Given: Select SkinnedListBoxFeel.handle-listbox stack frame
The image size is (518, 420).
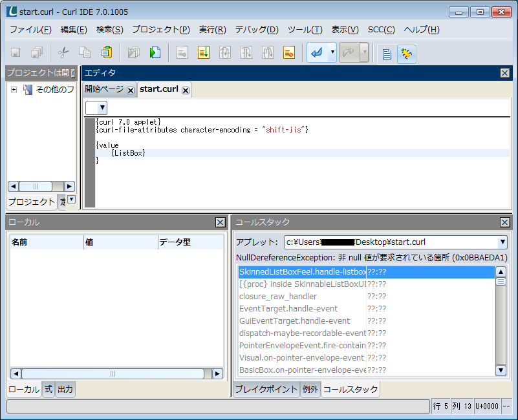Looking at the screenshot, I should tap(367, 272).
